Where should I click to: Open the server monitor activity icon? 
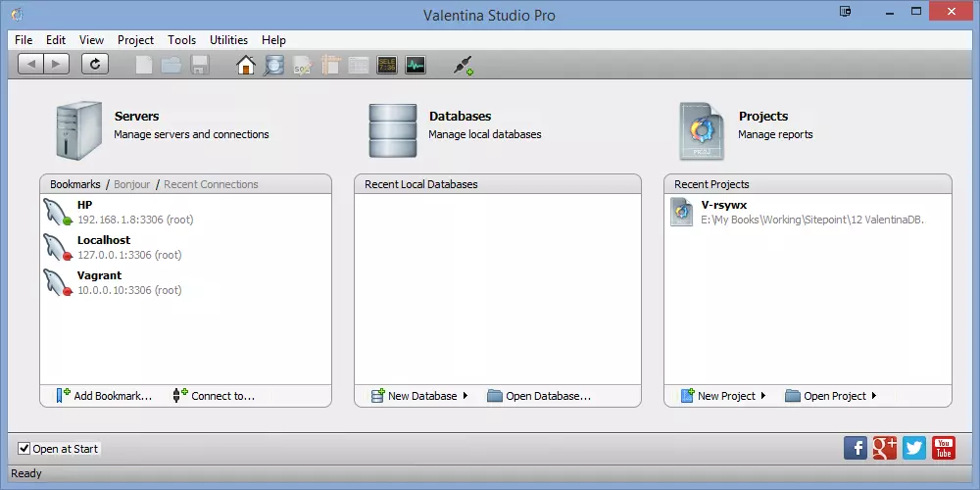(415, 65)
